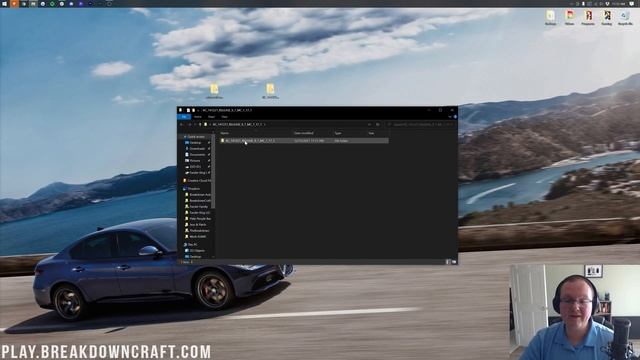Select the only folder in the file list

pyautogui.click(x=304, y=141)
